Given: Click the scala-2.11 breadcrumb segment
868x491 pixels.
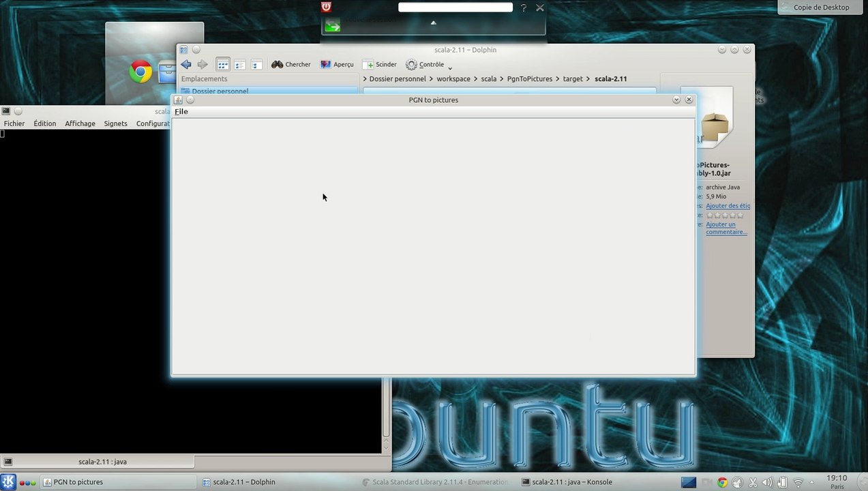Looking at the screenshot, I should tap(610, 79).
